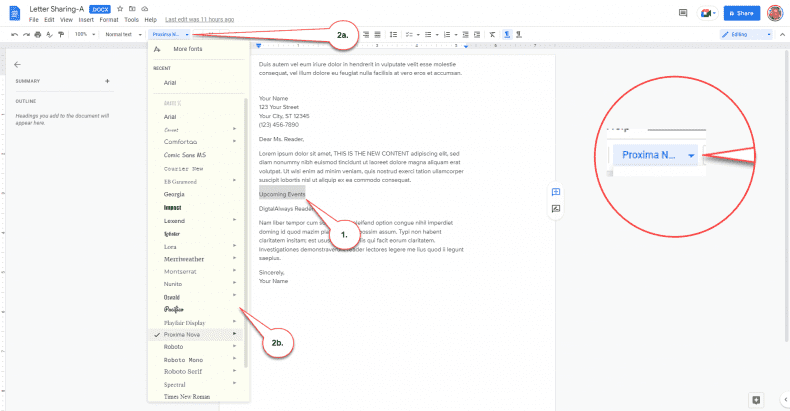
Task: Print the document
Action: click(x=38, y=34)
